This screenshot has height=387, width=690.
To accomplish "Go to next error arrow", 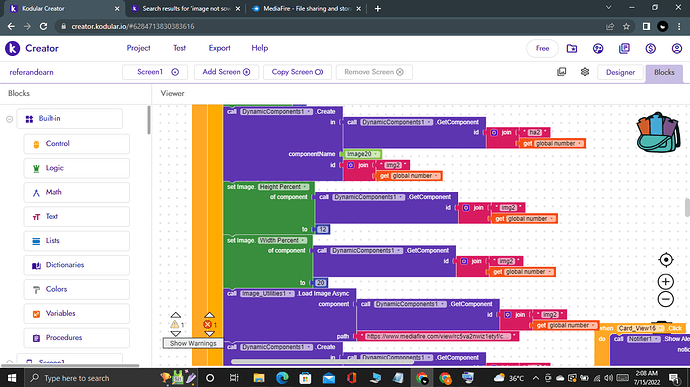I will 209,334.
